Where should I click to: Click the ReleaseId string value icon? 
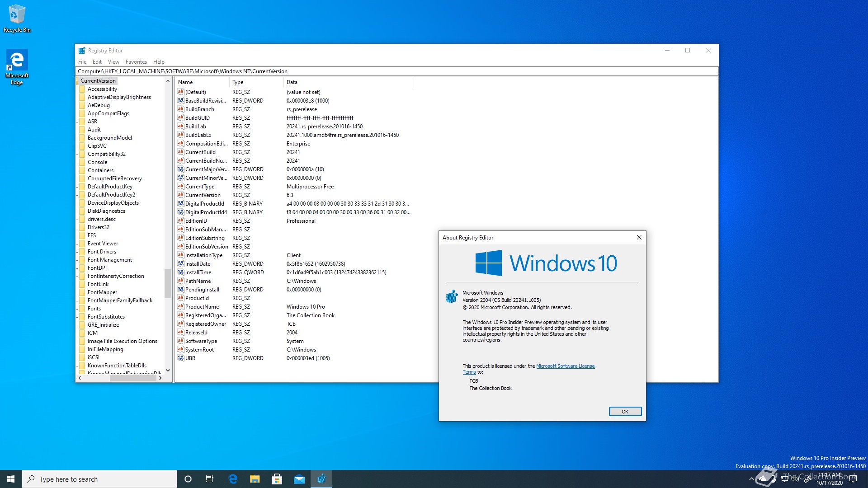[x=181, y=332]
